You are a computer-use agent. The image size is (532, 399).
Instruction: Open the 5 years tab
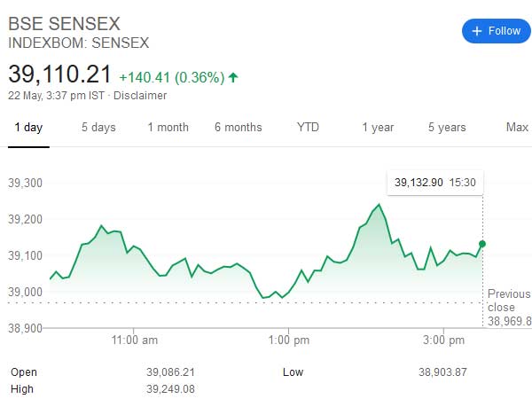point(447,128)
